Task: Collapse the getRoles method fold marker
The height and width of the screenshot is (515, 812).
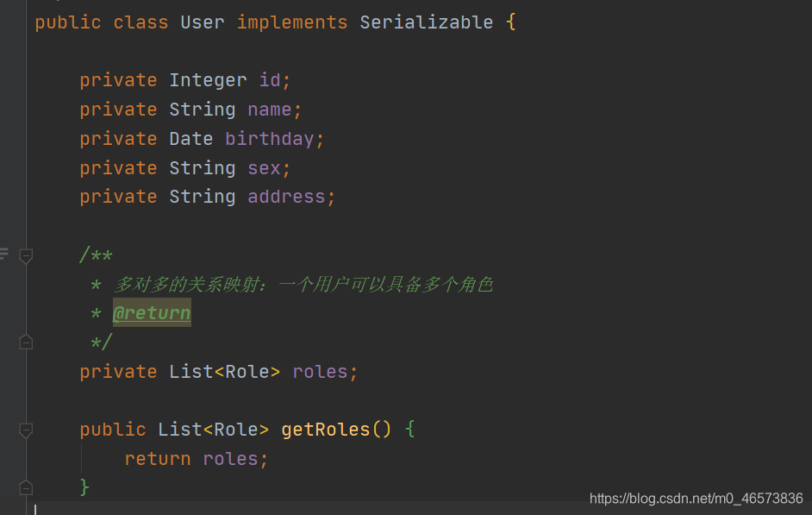Action: (x=26, y=430)
